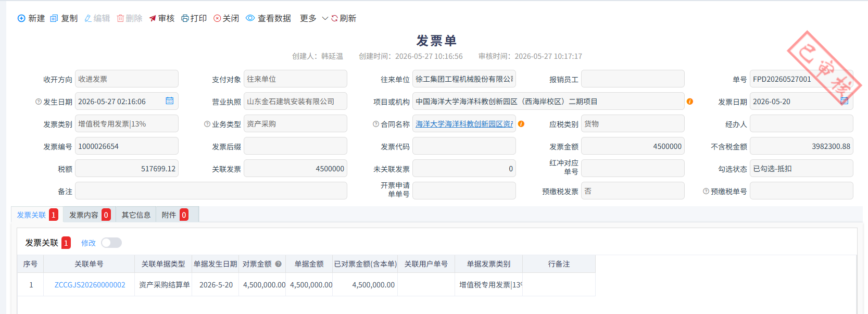Open contract link 海洋大学海洋科教创新园区资
Image resolution: width=868 pixels, height=314 pixels.
click(464, 124)
